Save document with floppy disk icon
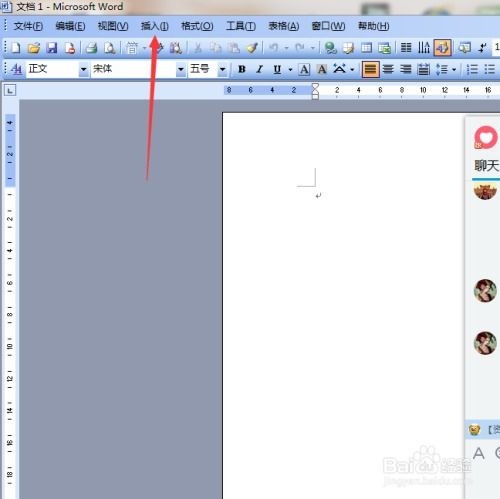This screenshot has height=499, width=500. [x=52, y=48]
